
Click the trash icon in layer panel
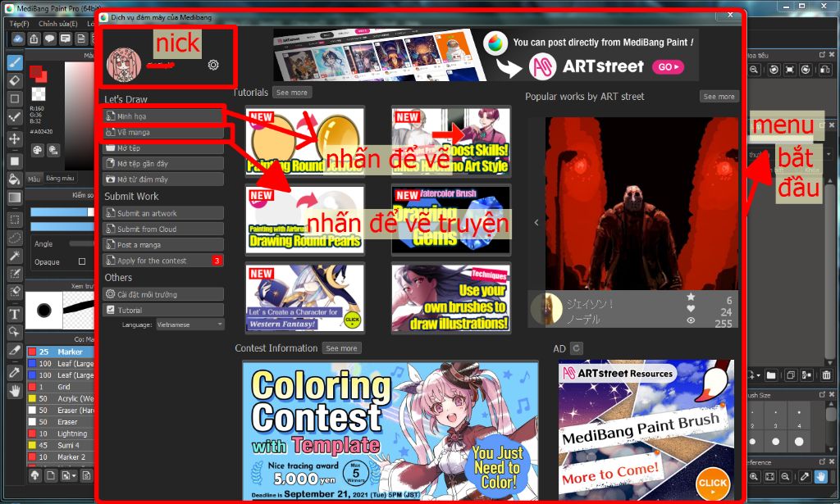826,375
